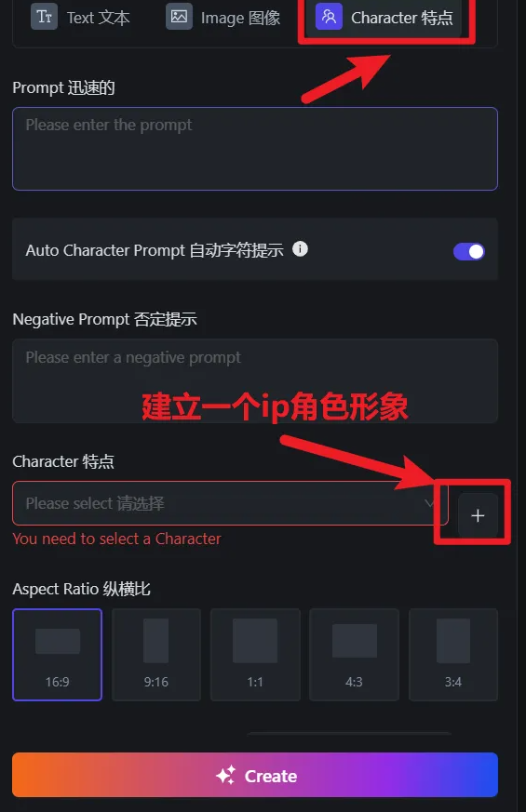Viewport: 526px width, 812px height.
Task: Switch to the Image 图像 tab
Action: (223, 17)
